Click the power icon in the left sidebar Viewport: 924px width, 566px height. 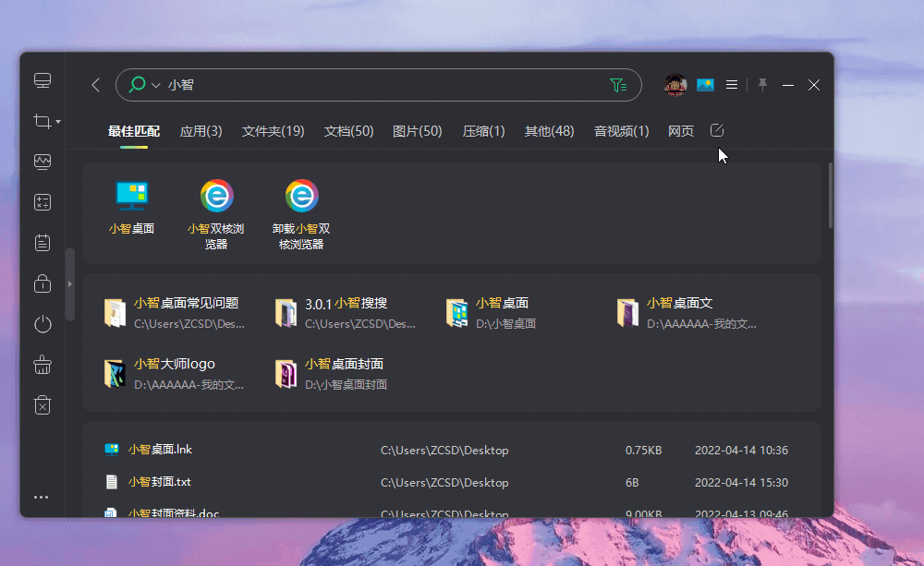(42, 324)
